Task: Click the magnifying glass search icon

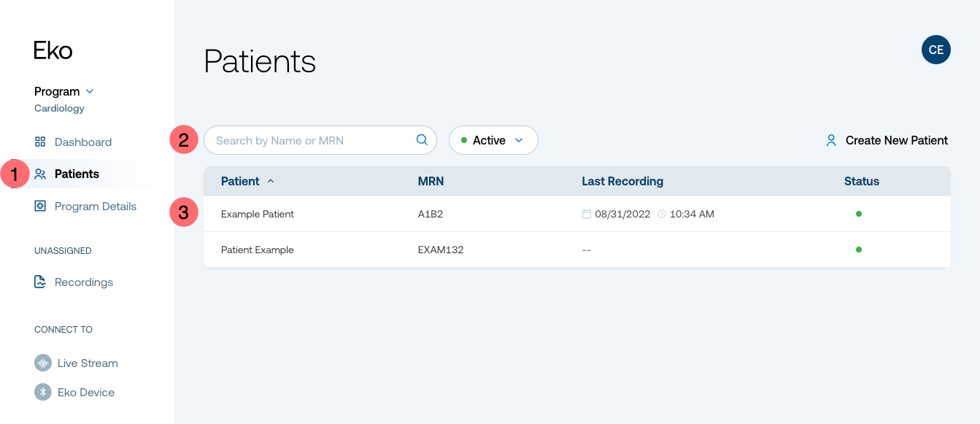Action: 422,140
